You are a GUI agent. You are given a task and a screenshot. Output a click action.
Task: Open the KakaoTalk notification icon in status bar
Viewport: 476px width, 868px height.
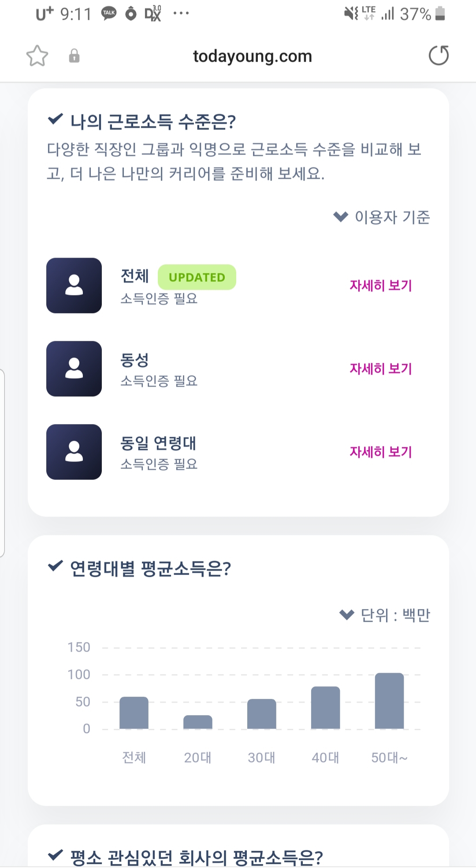click(109, 14)
